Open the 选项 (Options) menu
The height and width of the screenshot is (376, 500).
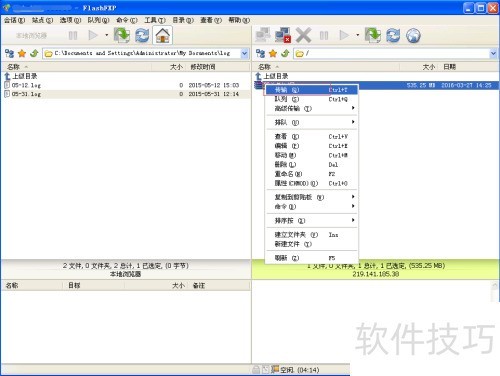[70, 20]
